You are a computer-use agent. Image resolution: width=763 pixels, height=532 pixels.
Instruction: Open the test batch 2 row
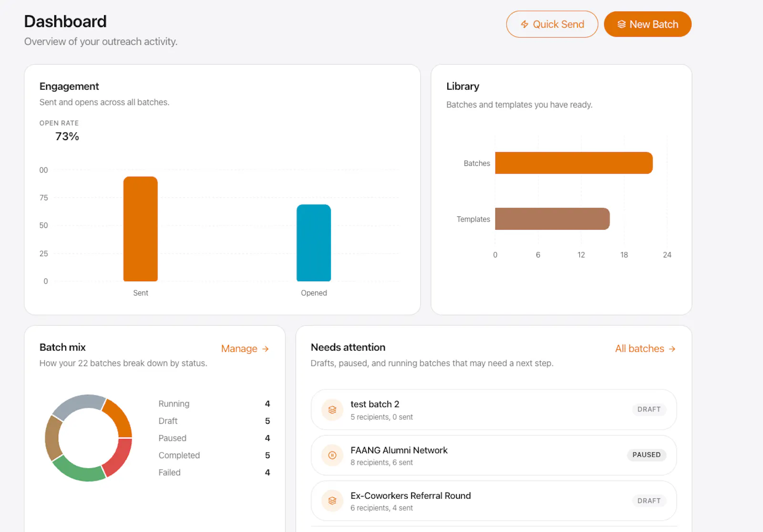tap(494, 410)
